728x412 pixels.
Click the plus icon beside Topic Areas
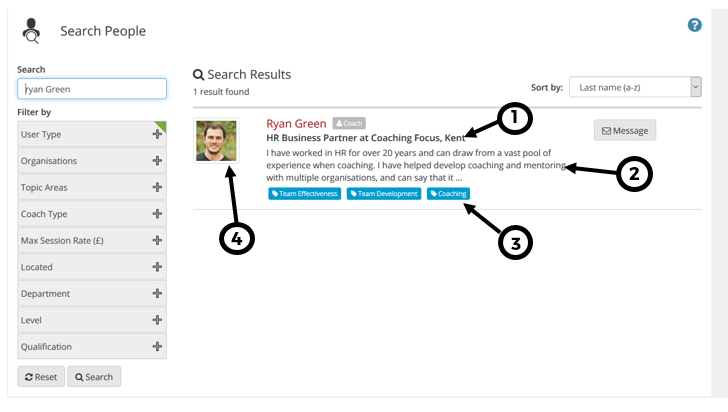157,187
